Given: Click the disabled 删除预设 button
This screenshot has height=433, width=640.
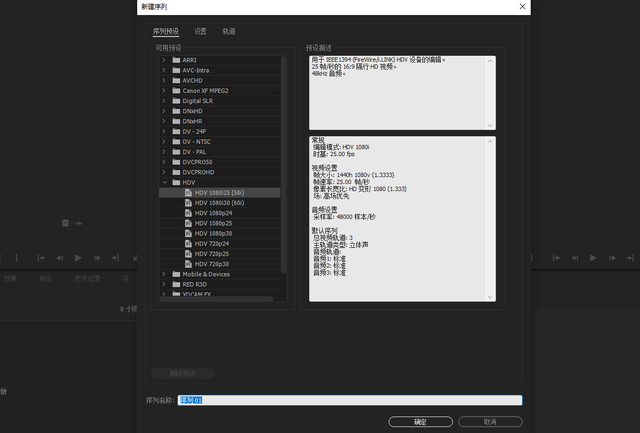Looking at the screenshot, I should click(183, 373).
